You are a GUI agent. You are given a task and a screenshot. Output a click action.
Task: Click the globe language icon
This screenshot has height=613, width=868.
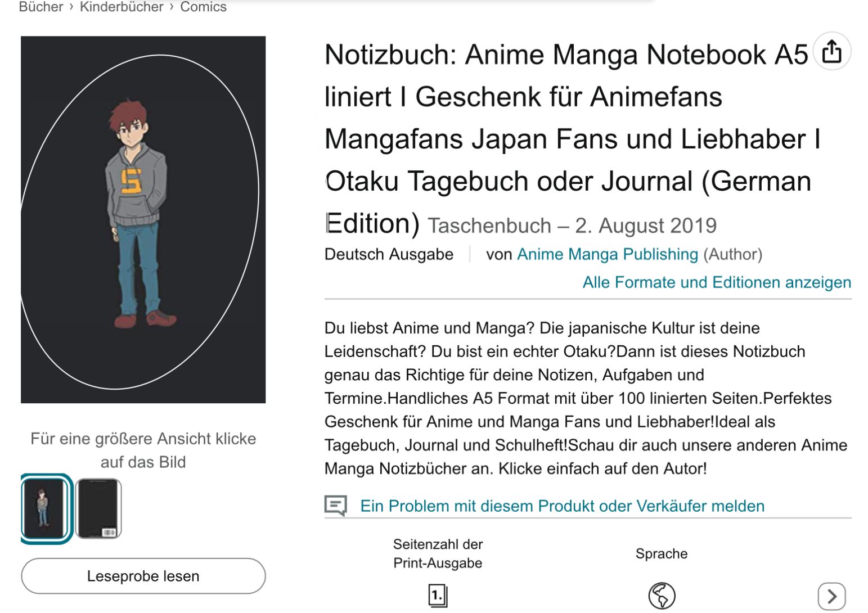(x=662, y=596)
